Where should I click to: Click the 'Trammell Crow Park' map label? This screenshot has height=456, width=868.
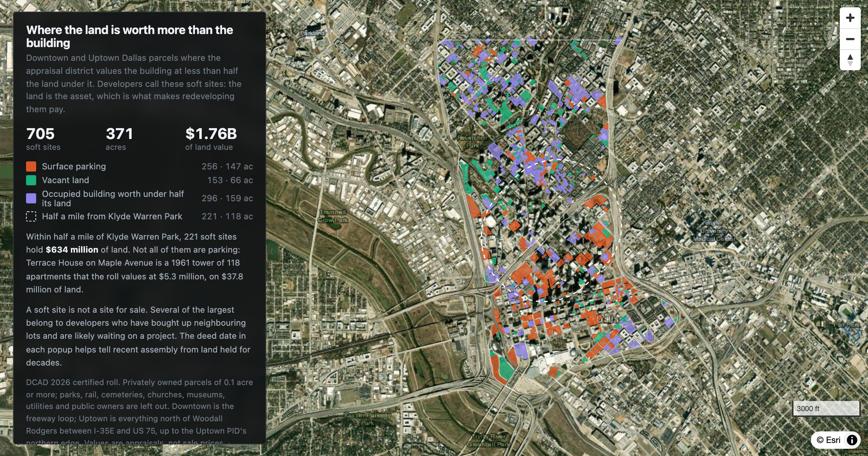(x=333, y=216)
